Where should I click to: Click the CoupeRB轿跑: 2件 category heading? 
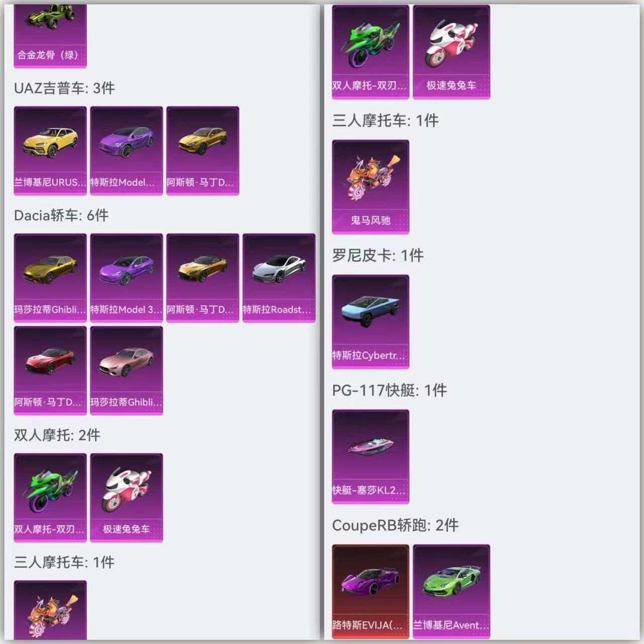tap(395, 525)
